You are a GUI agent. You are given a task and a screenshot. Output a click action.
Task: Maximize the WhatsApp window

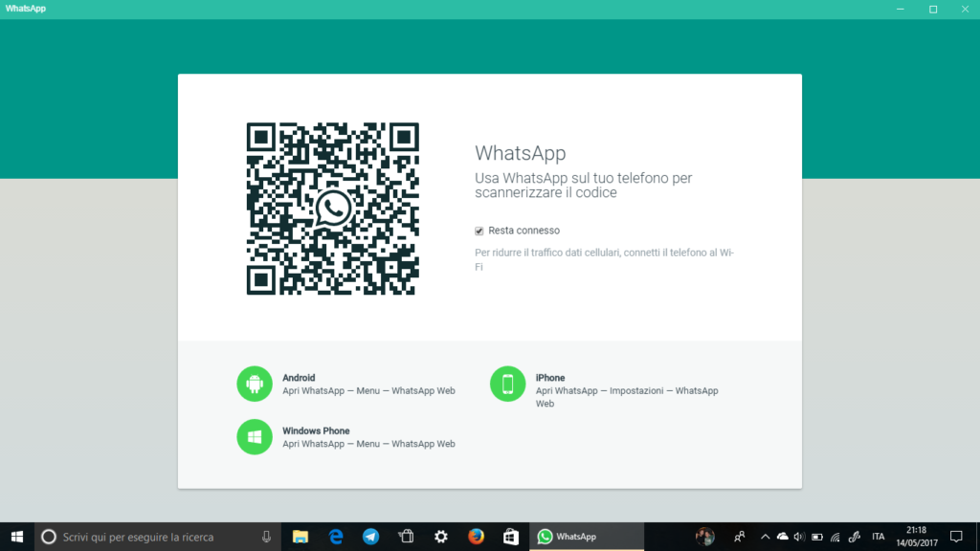(x=933, y=10)
